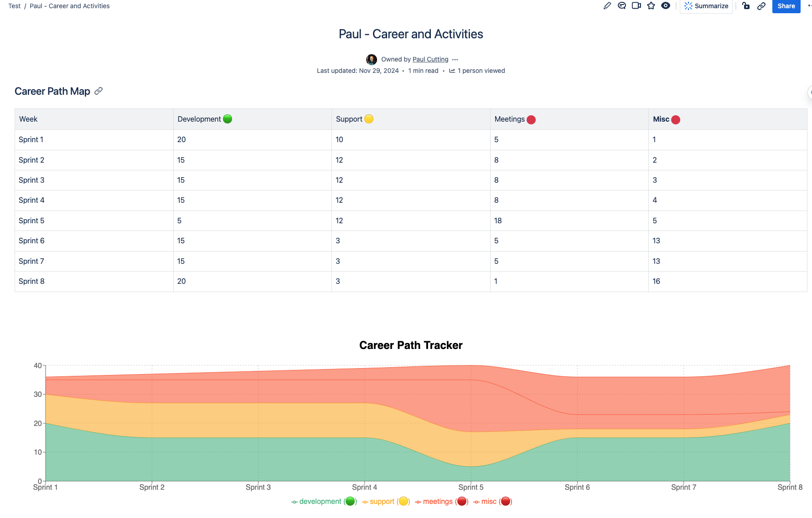Edit the page using the pencil icon
The width and height of the screenshot is (812, 518).
coord(607,6)
